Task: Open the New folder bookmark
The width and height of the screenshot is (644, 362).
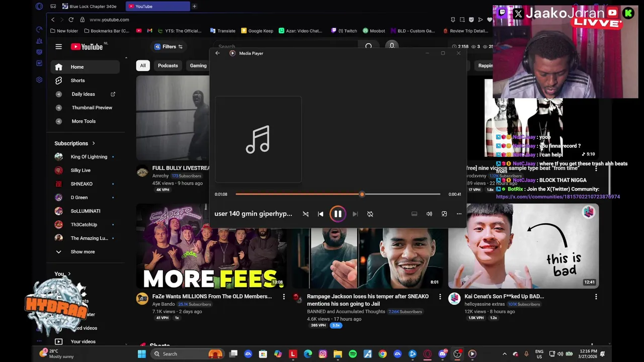Action: click(64, 31)
